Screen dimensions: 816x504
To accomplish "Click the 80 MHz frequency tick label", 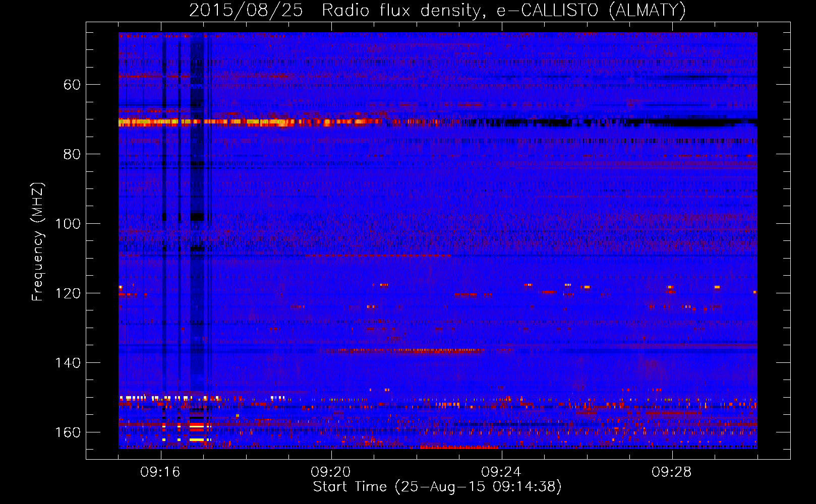I will pos(72,154).
